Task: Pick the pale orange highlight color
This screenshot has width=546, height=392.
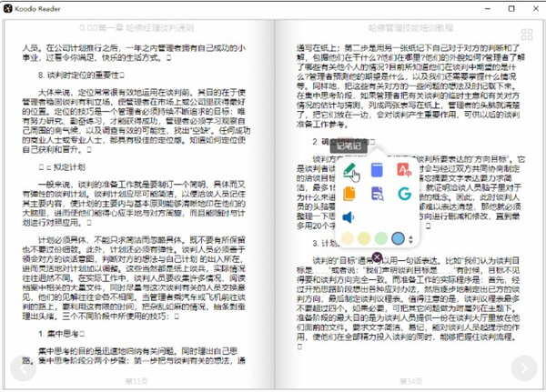Action: [348, 238]
